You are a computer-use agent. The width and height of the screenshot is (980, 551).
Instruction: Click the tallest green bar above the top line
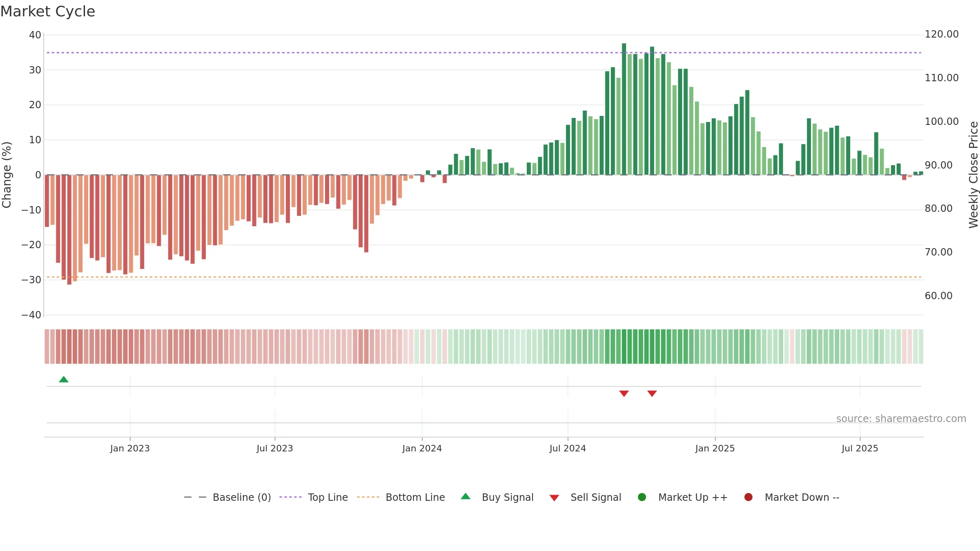pyautogui.click(x=624, y=109)
